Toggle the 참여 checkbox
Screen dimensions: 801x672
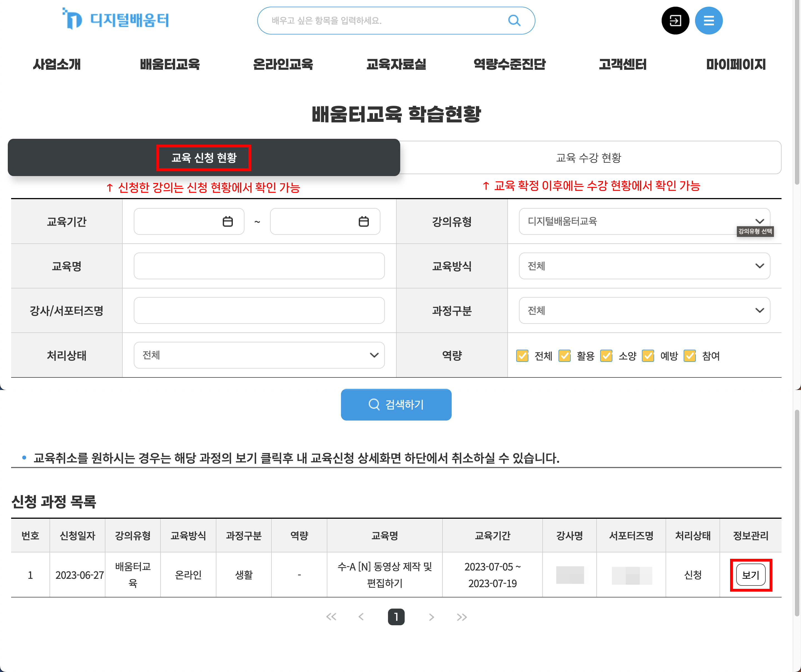tap(690, 355)
